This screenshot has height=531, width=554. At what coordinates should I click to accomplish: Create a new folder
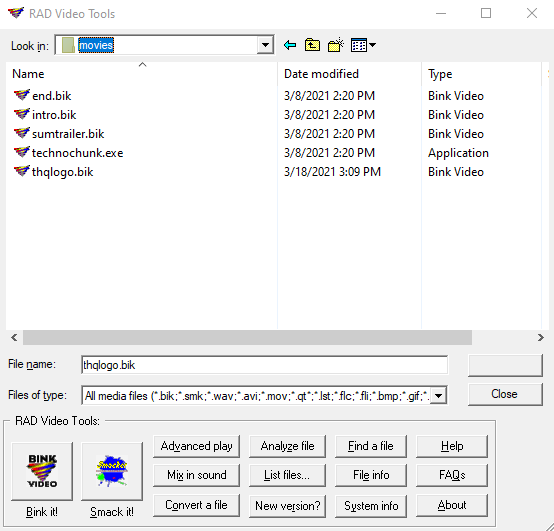[x=336, y=45]
